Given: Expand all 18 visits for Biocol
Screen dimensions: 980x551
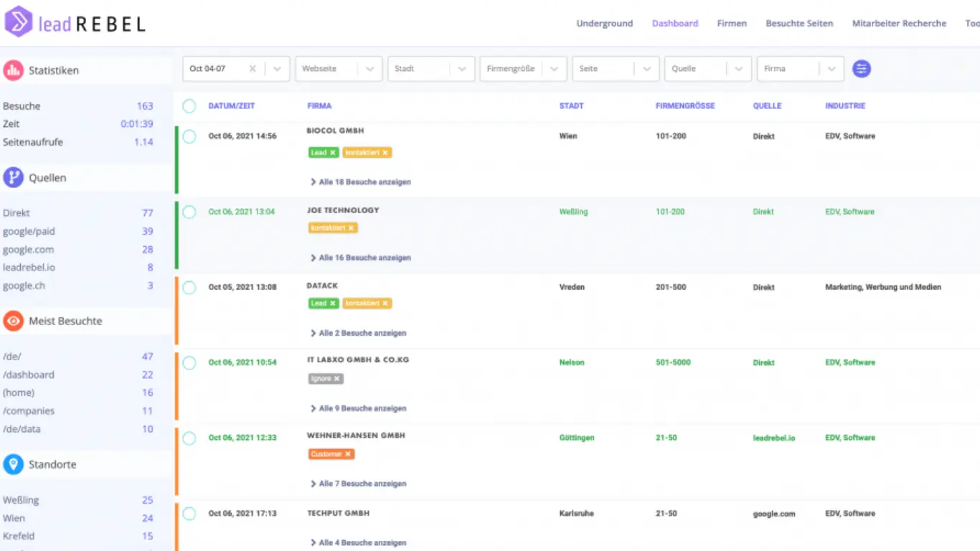Looking at the screenshot, I should pos(361,182).
